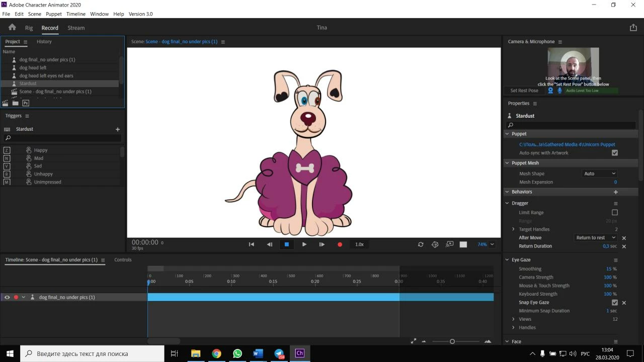Toggle the Snap Eye Gaze checkbox
This screenshot has width=644, height=362.
click(x=614, y=303)
